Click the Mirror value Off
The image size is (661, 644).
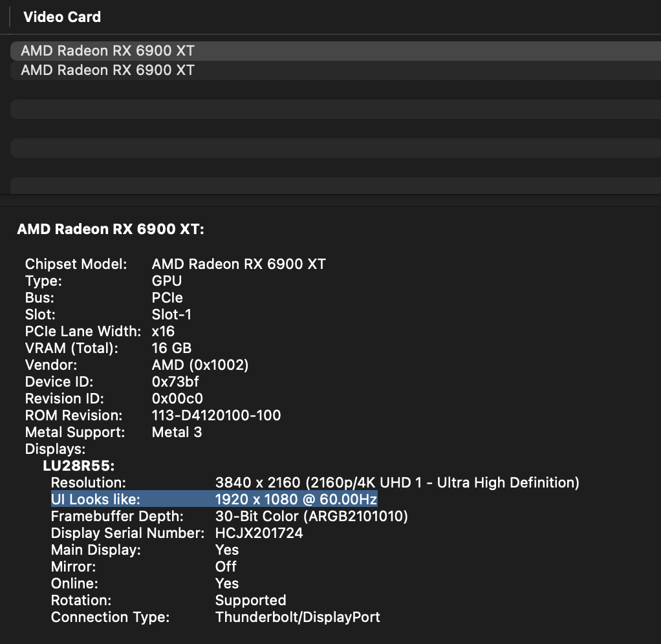(x=226, y=567)
